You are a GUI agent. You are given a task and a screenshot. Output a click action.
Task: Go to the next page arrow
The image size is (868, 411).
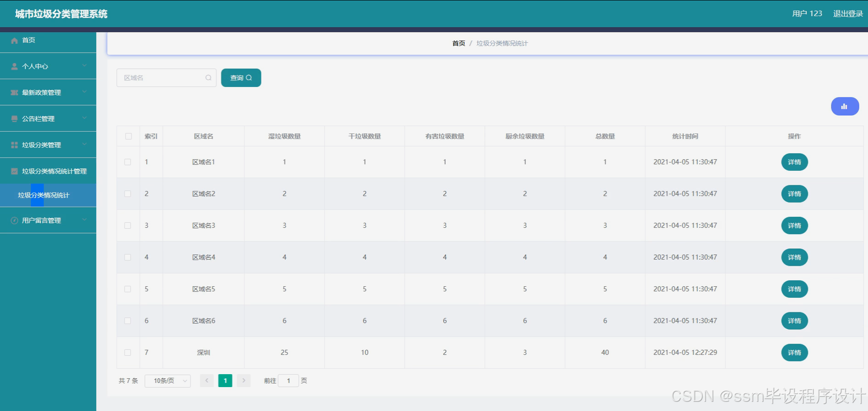(x=243, y=381)
